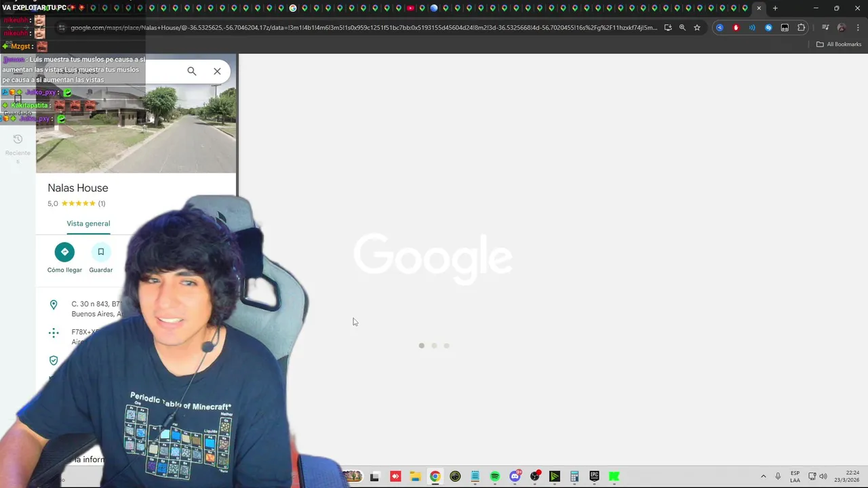Open the All Bookmarks folder

(839, 44)
